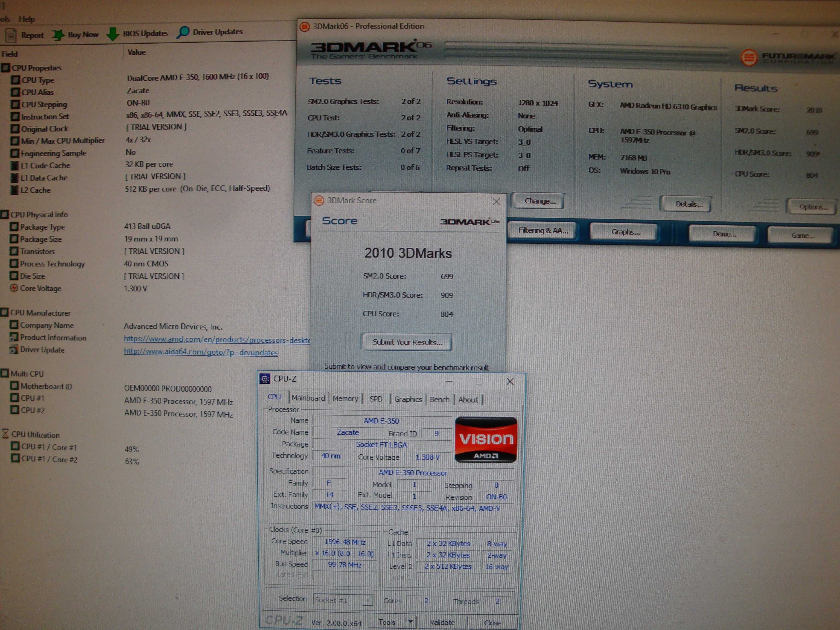Switch to the Graphics tab

[408, 399]
